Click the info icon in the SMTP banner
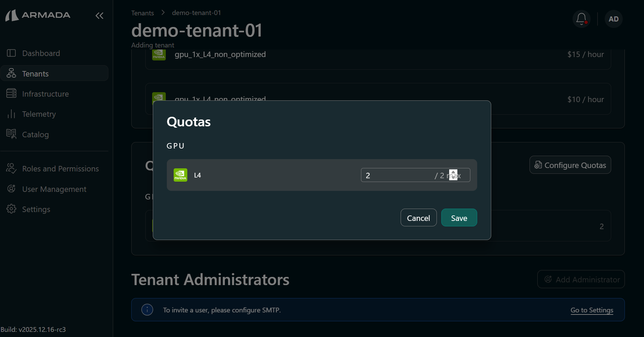This screenshot has width=644, height=337. pyautogui.click(x=147, y=310)
